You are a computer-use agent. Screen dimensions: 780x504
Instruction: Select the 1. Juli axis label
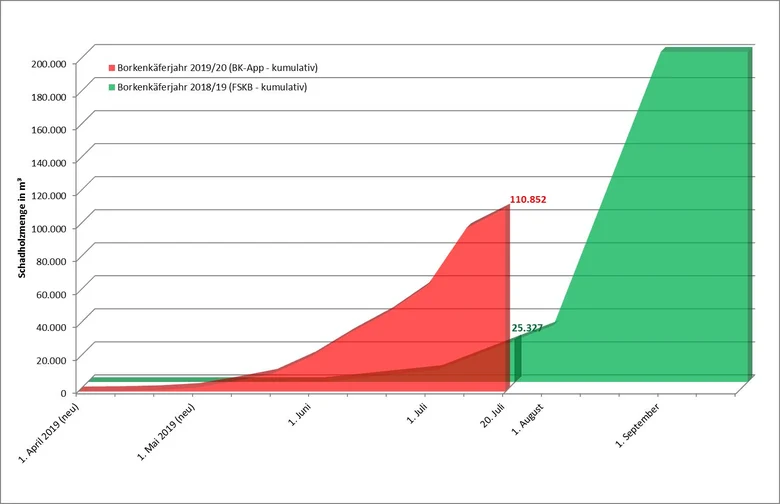tap(417, 413)
